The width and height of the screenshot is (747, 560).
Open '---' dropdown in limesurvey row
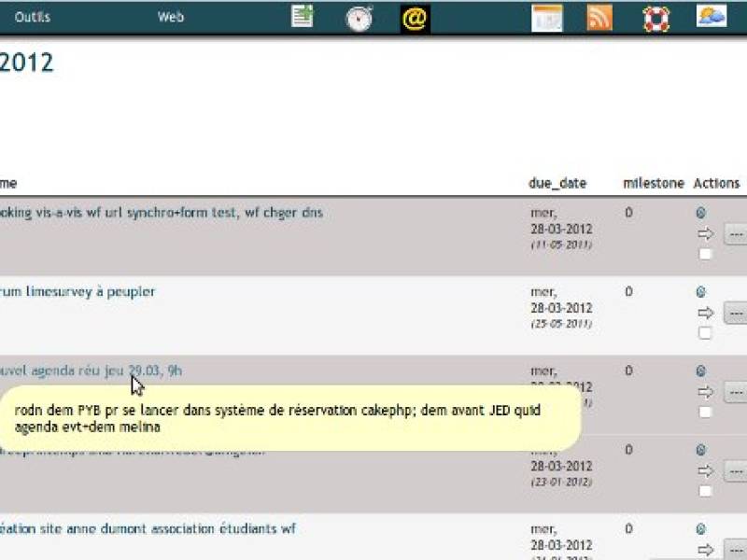click(x=735, y=313)
